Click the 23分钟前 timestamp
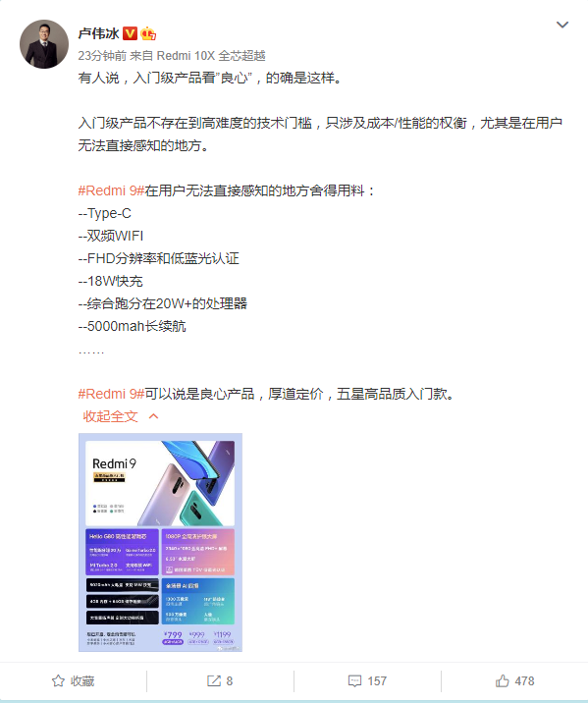This screenshot has width=588, height=703. point(102,56)
